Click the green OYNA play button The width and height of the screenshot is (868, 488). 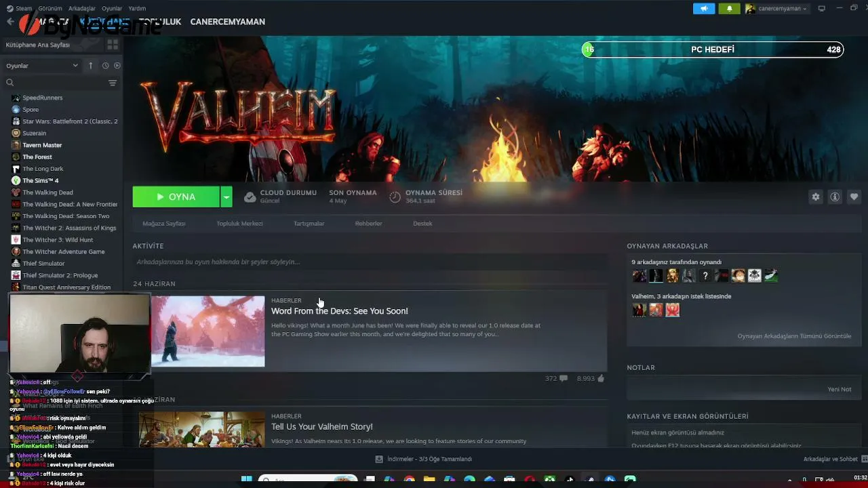pyautogui.click(x=176, y=197)
